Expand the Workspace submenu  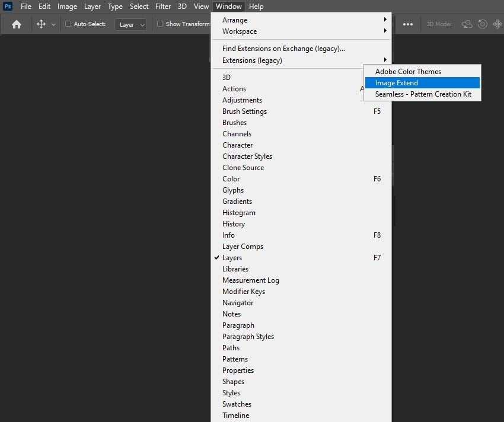click(301, 31)
